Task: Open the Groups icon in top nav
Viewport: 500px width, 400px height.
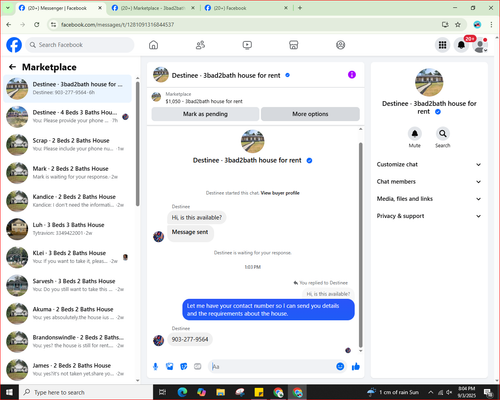Action: point(340,45)
